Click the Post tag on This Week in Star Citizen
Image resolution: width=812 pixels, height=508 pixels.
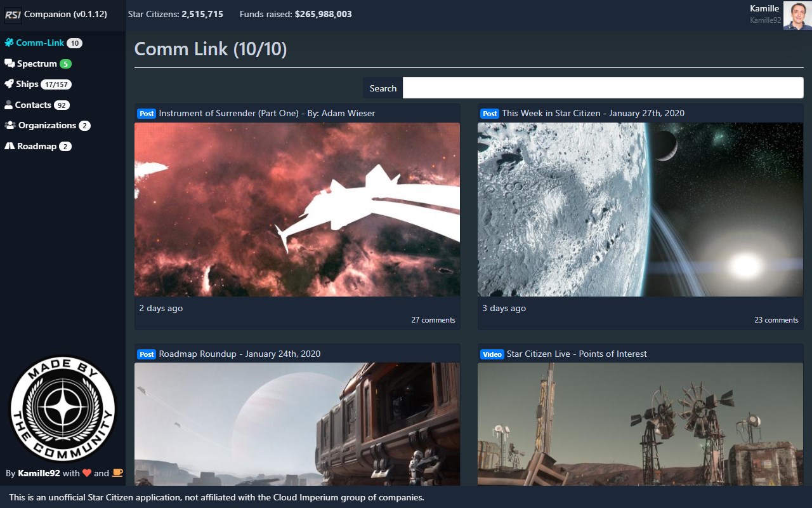point(490,114)
